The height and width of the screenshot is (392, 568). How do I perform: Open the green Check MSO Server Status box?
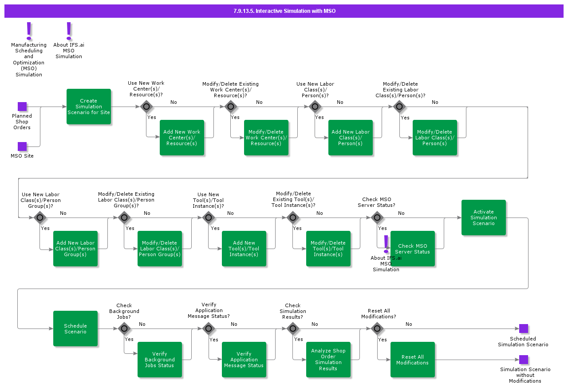413,249
